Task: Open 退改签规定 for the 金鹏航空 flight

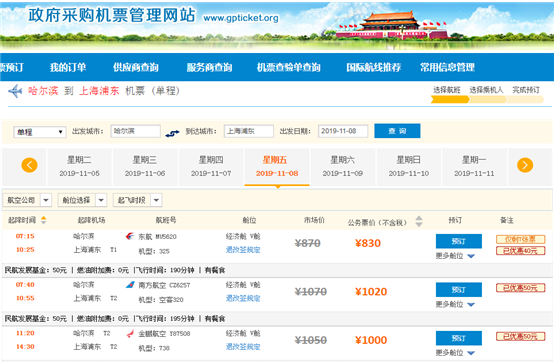Action: [x=243, y=347]
